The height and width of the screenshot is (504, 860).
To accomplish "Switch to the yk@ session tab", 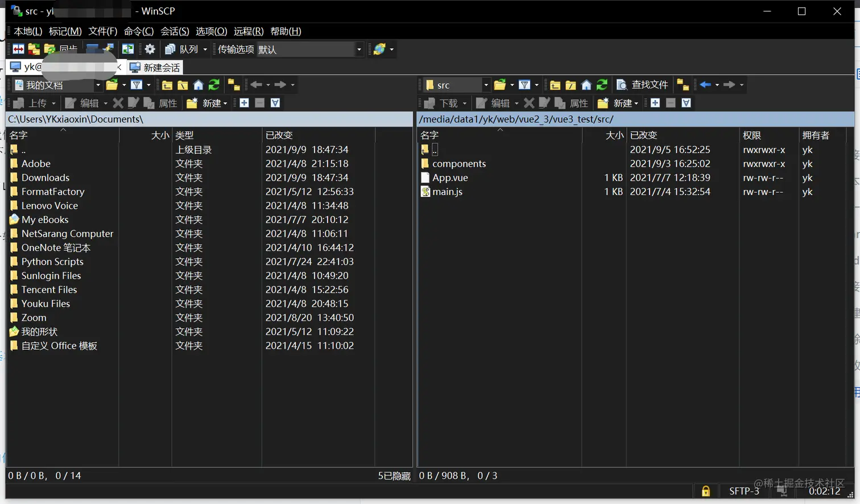I will pos(65,67).
